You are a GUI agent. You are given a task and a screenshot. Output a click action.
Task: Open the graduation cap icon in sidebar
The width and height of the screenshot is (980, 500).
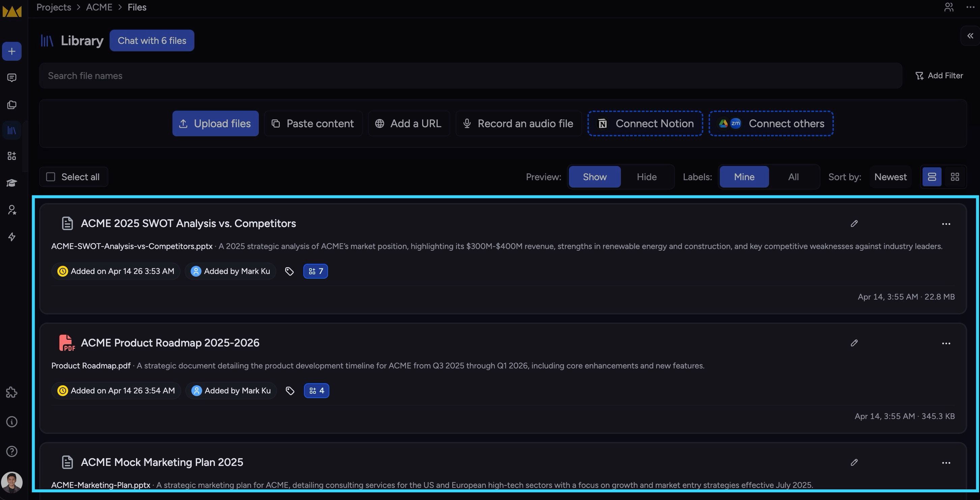point(12,183)
